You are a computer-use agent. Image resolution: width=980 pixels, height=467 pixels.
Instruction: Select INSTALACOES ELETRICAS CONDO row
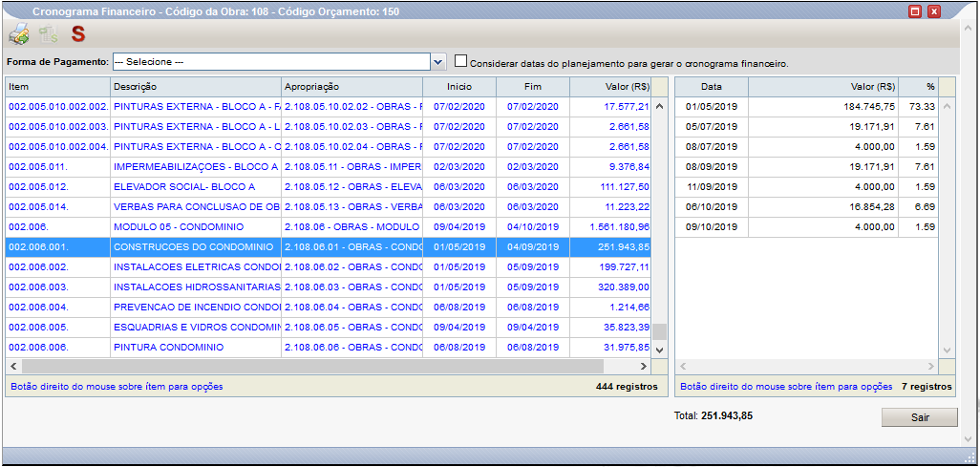click(x=329, y=267)
